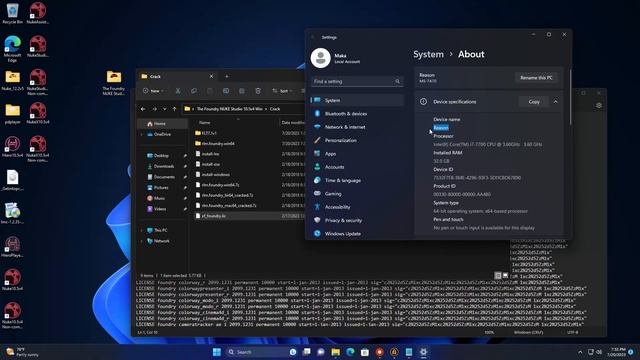Select the Nuke_12.2v5 folder on desktop
Image resolution: width=640 pixels, height=360 pixels.
coord(12,80)
